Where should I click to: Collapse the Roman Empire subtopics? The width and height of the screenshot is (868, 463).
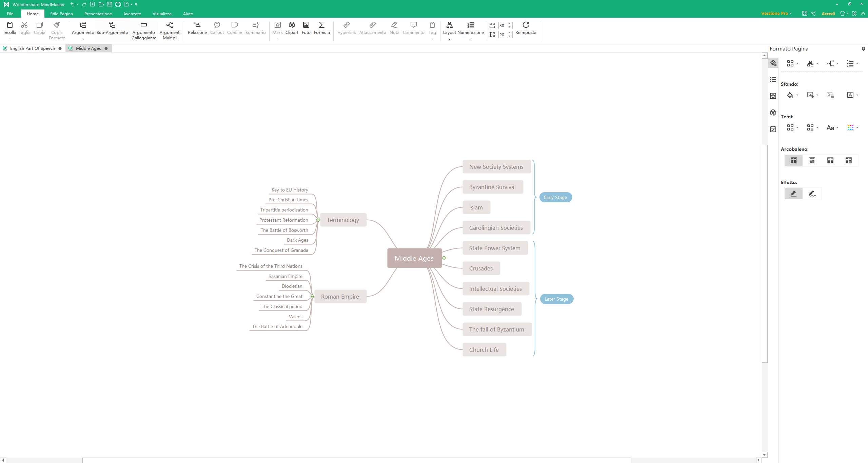[x=312, y=297]
